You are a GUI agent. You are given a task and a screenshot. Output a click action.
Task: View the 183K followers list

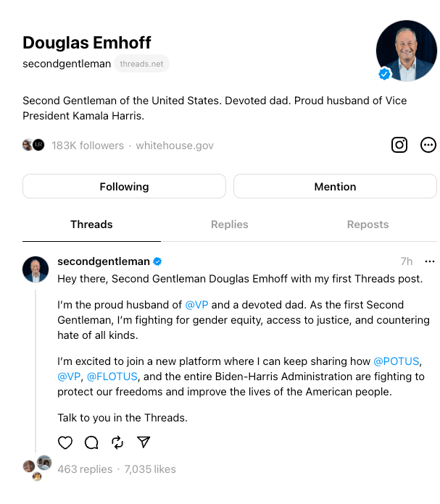[88, 146]
